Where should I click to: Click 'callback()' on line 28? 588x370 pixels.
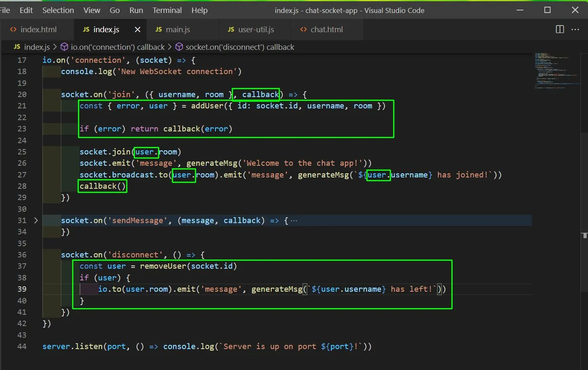[103, 186]
